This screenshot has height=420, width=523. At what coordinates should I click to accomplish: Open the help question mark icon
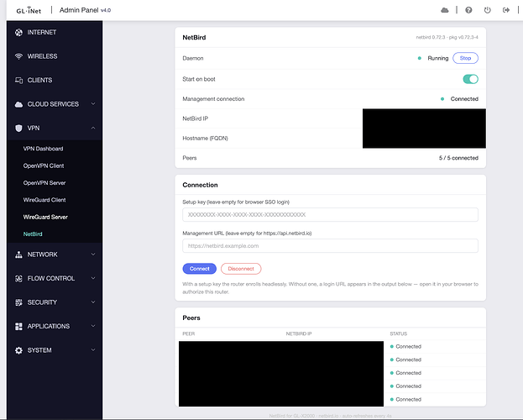point(468,10)
